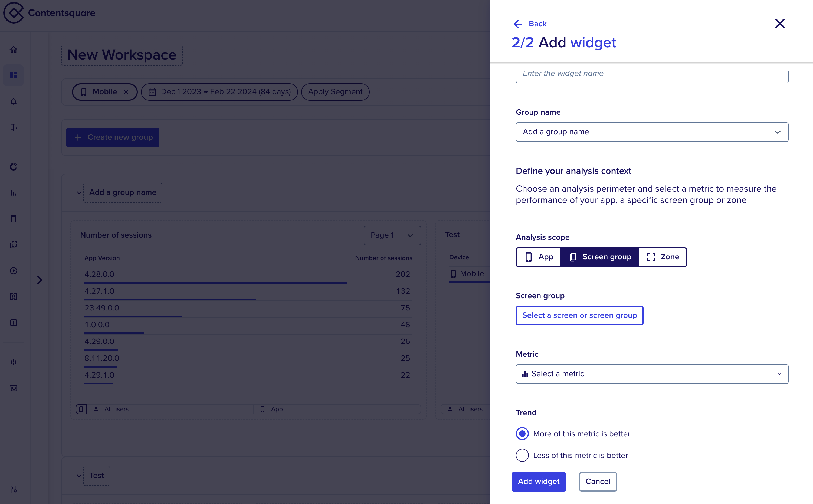Click the Cancel button
Screen dimensions: 813x504
(598, 482)
